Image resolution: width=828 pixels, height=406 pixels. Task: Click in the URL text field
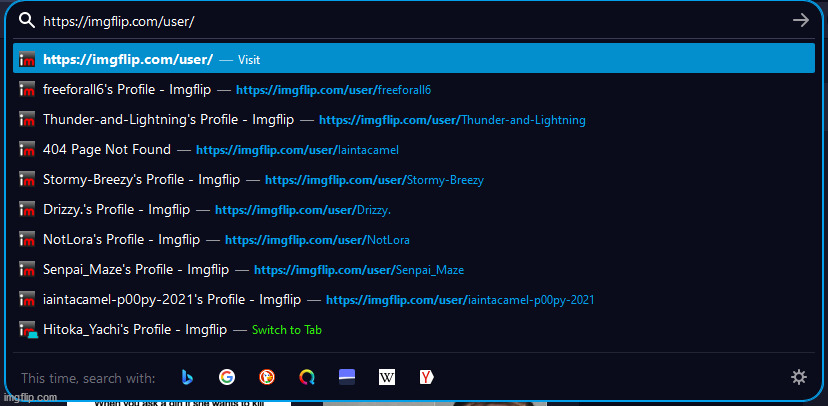tap(400, 20)
